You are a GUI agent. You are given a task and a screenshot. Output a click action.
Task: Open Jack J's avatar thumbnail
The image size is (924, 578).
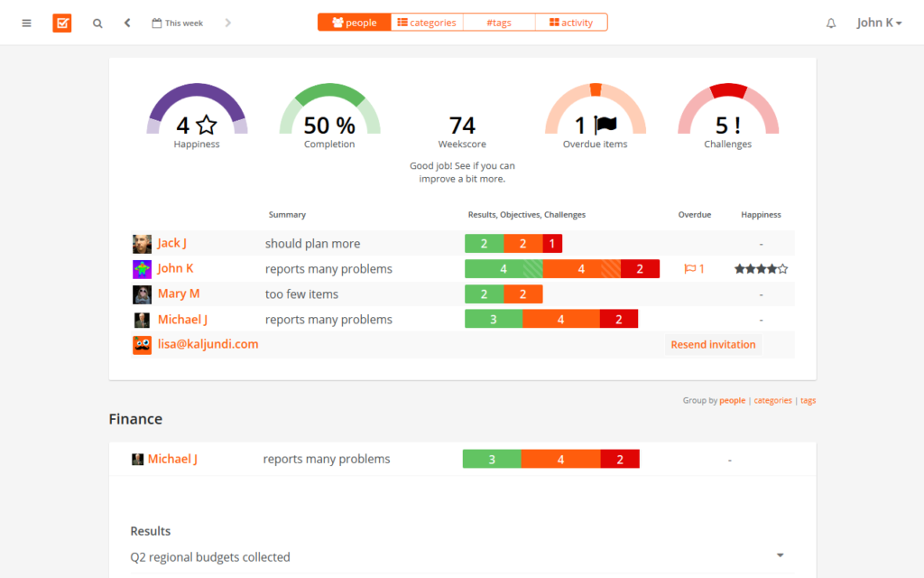pos(142,243)
